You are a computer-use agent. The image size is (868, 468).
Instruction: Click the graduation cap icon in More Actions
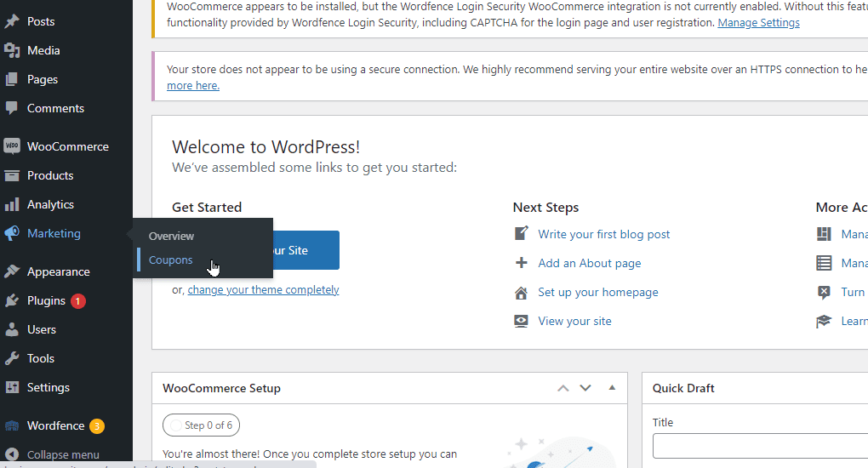pyautogui.click(x=824, y=322)
